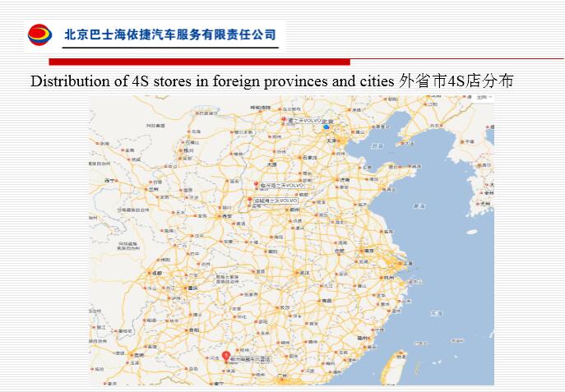Click the red pin northwest of Beijing
565x392 pixels.
pyautogui.click(x=282, y=118)
